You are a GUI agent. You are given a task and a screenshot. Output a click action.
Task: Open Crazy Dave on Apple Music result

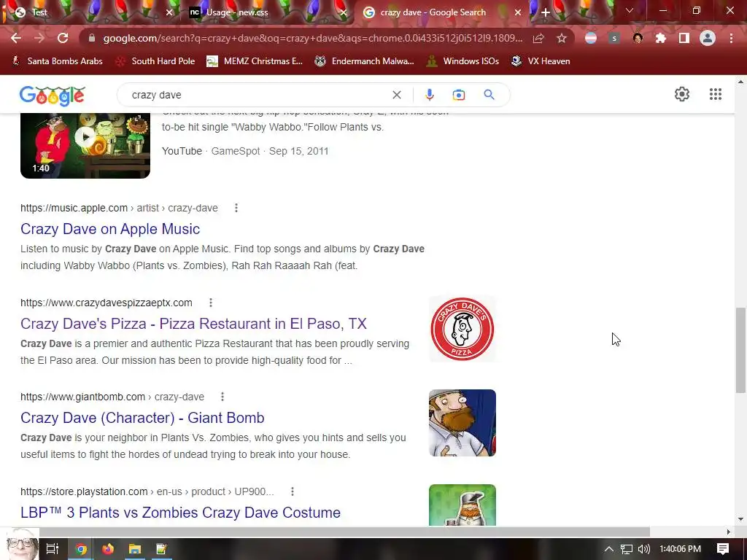(x=110, y=229)
